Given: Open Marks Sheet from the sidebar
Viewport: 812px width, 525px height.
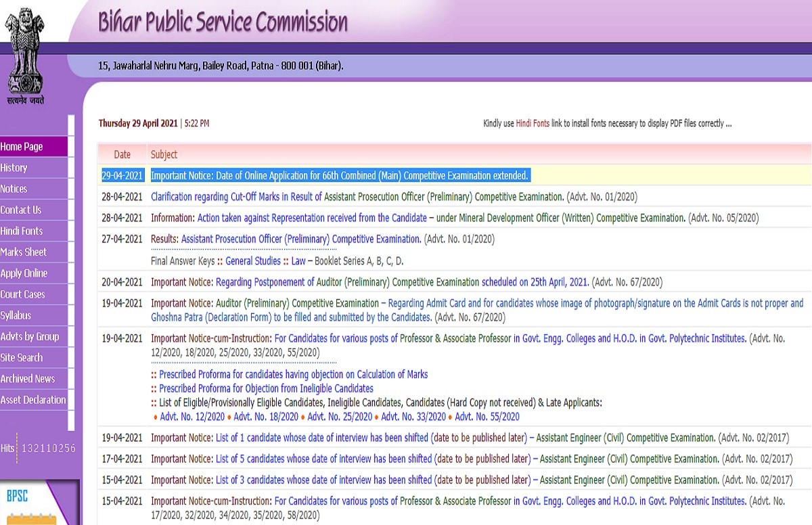Looking at the screenshot, I should 24,252.
